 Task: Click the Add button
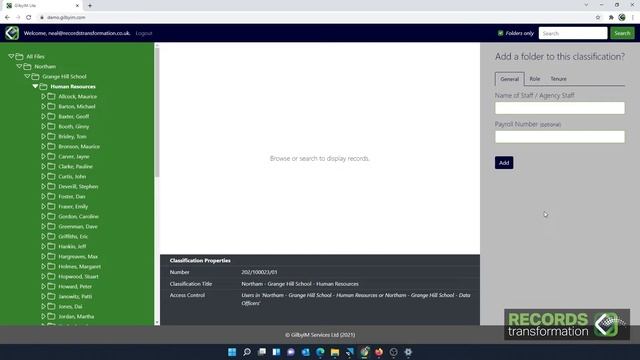pos(504,162)
